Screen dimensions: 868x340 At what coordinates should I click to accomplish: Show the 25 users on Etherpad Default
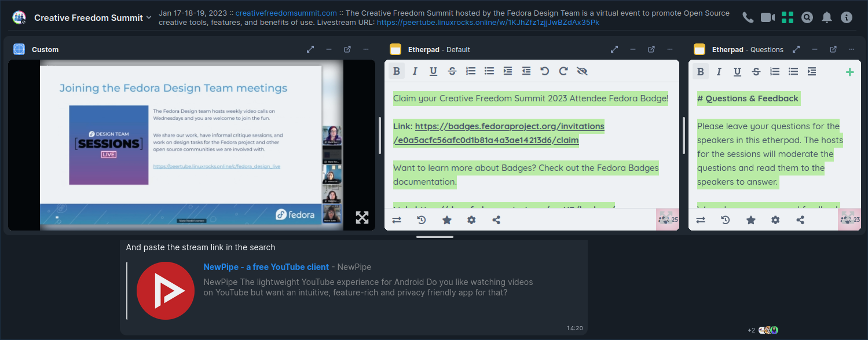[668, 220]
